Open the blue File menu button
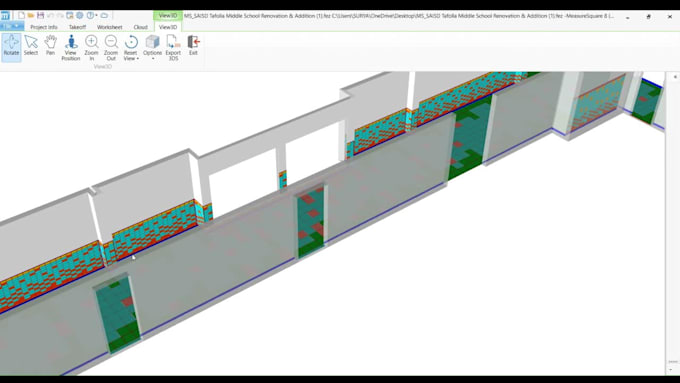Viewport: 680px width, 383px height. (12, 26)
